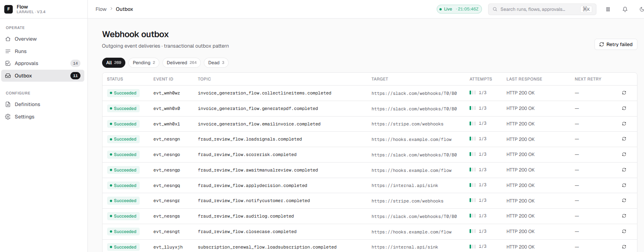Click the STATUS column header
The height and width of the screenshot is (252, 644).
click(115, 79)
